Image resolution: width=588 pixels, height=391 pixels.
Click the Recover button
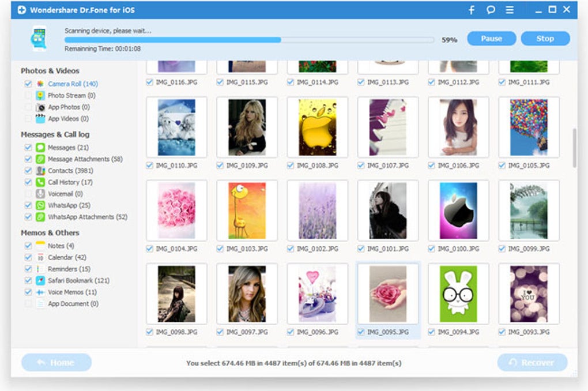532,362
